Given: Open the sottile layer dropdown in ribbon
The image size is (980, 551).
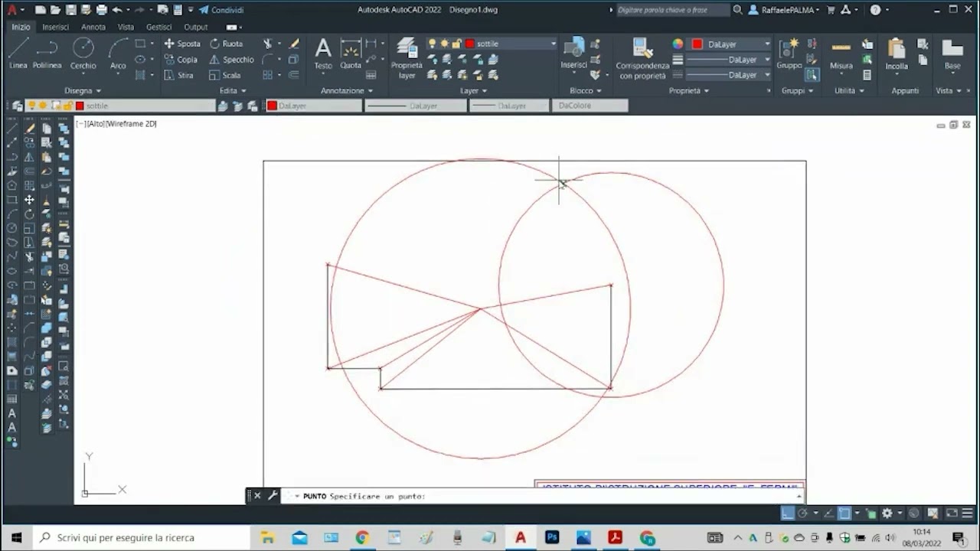Looking at the screenshot, I should click(554, 44).
